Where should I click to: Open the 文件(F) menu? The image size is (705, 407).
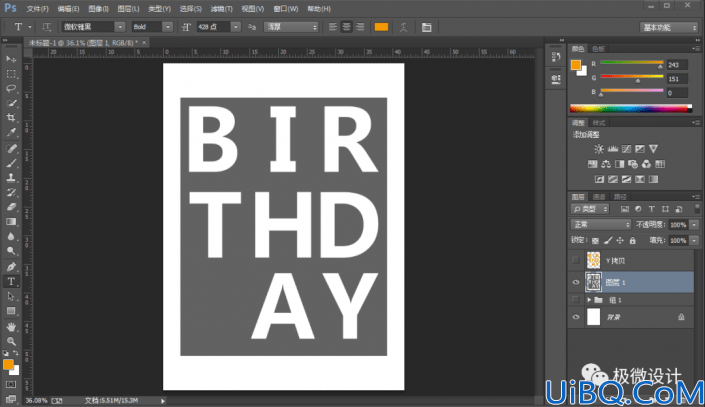(37, 9)
